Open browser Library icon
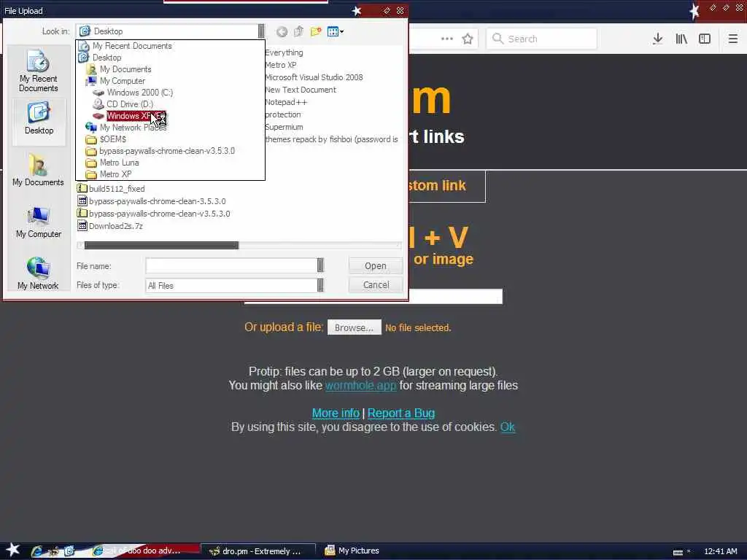The height and width of the screenshot is (560, 747). point(681,39)
